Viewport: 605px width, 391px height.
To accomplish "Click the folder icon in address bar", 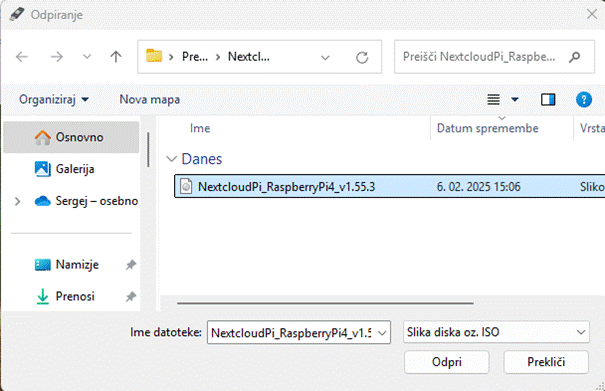I will coord(154,56).
